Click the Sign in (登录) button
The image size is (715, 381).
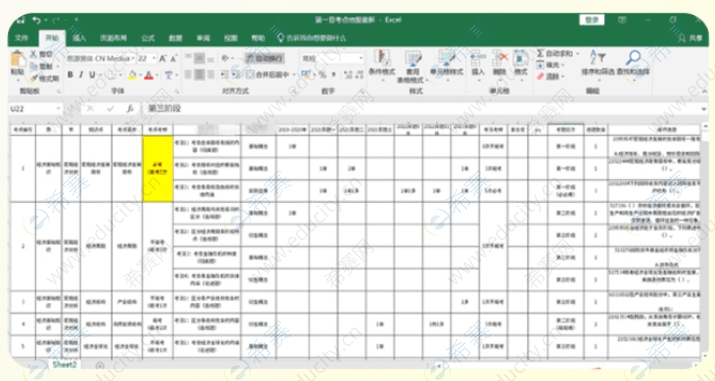pyautogui.click(x=592, y=20)
